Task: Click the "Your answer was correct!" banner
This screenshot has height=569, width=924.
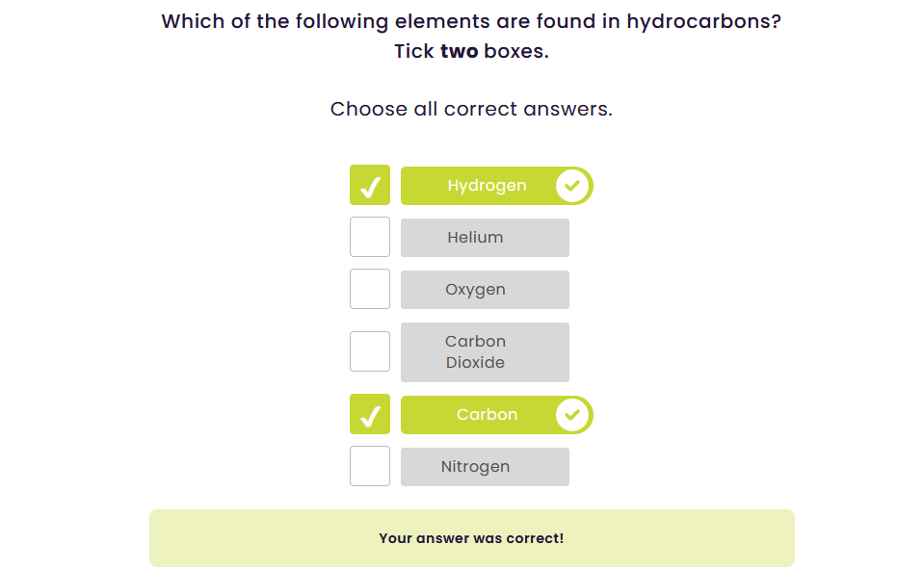Action: coord(471,538)
